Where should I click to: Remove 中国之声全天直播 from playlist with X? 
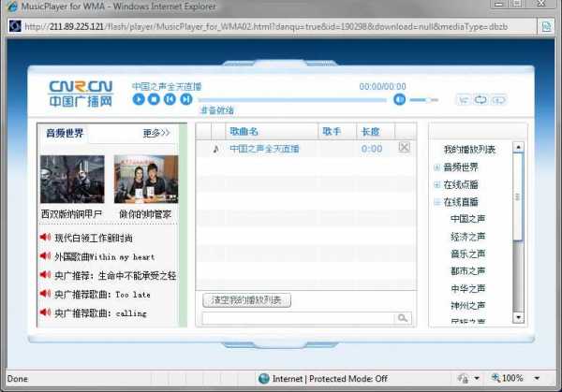pyautogui.click(x=405, y=147)
